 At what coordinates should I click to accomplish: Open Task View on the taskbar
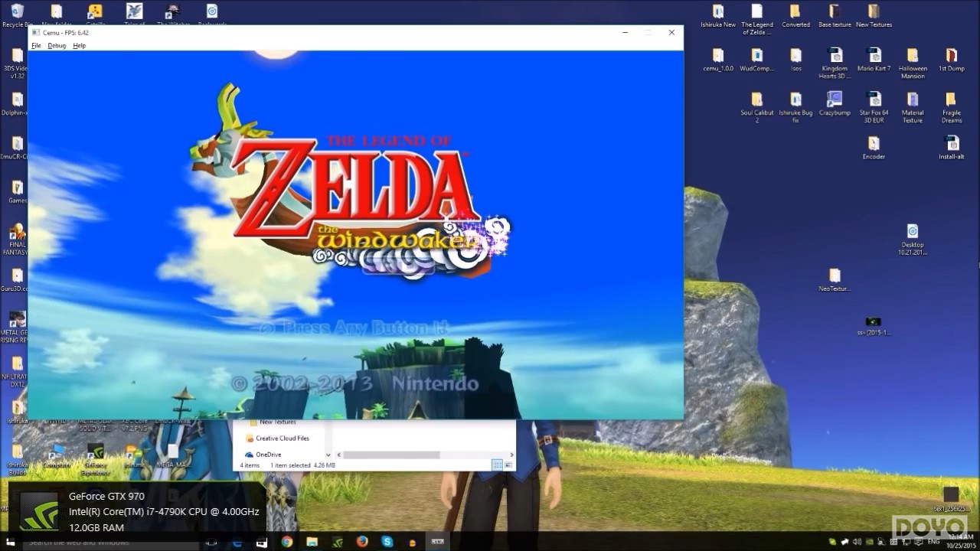(x=212, y=542)
